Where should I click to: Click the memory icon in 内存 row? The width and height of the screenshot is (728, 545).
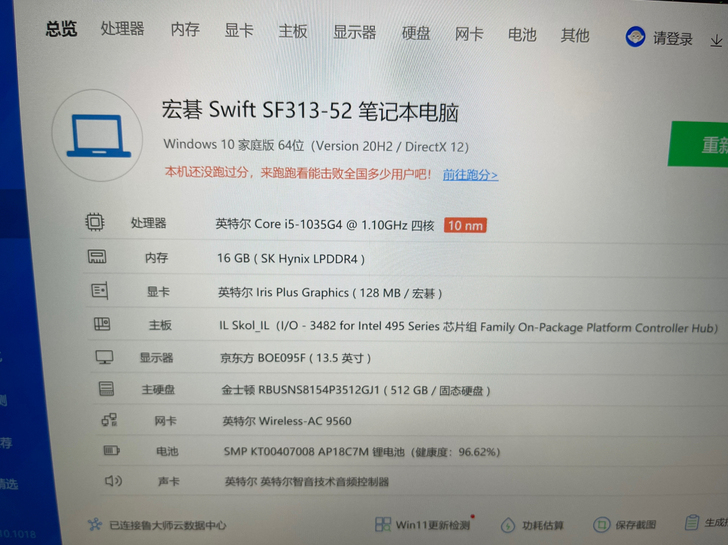pos(97,257)
